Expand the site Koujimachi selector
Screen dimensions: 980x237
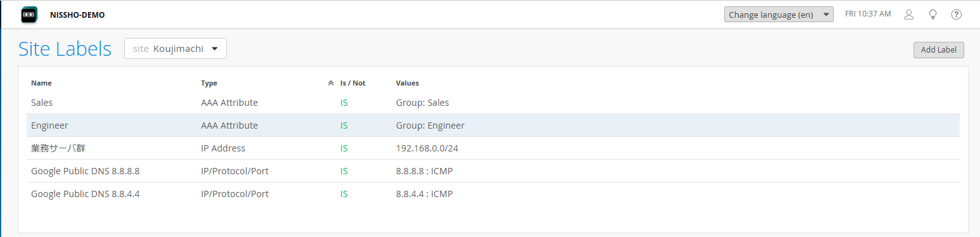click(x=175, y=49)
